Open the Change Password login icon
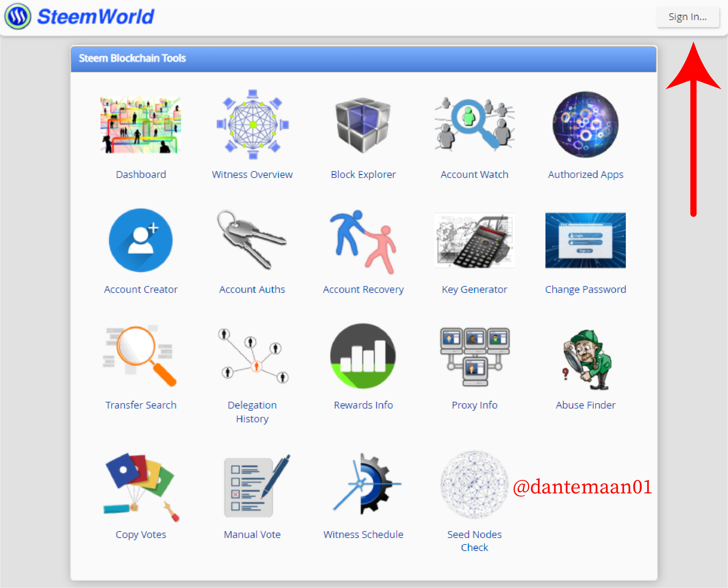This screenshot has height=588, width=728. 586,240
